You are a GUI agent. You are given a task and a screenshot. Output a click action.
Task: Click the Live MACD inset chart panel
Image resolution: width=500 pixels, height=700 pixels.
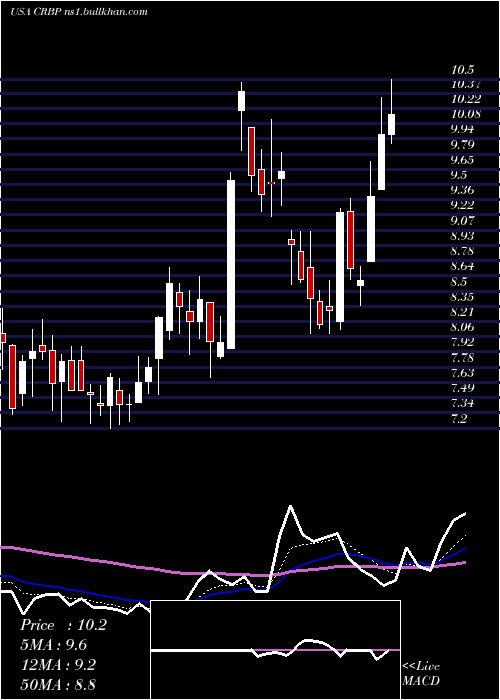click(275, 650)
